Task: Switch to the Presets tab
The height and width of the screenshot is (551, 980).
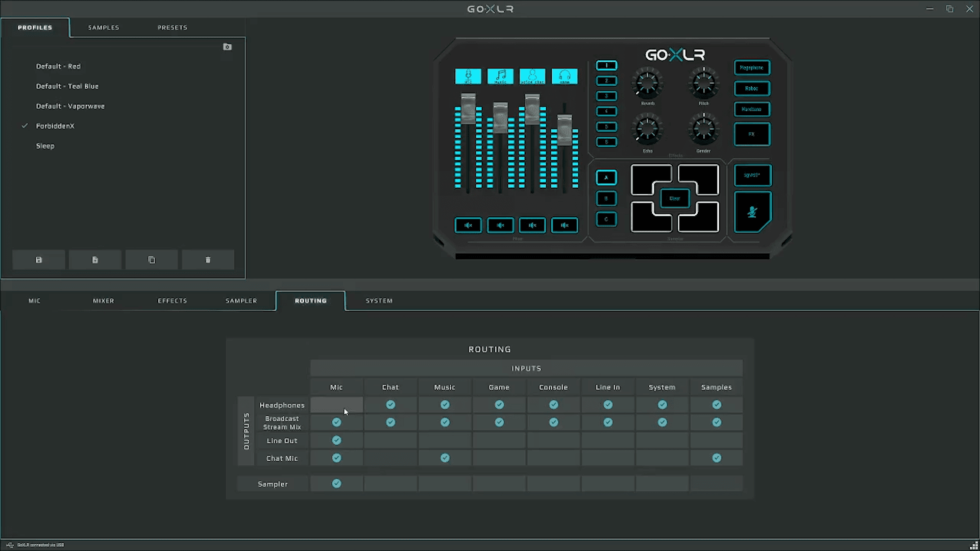Action: [x=173, y=28]
